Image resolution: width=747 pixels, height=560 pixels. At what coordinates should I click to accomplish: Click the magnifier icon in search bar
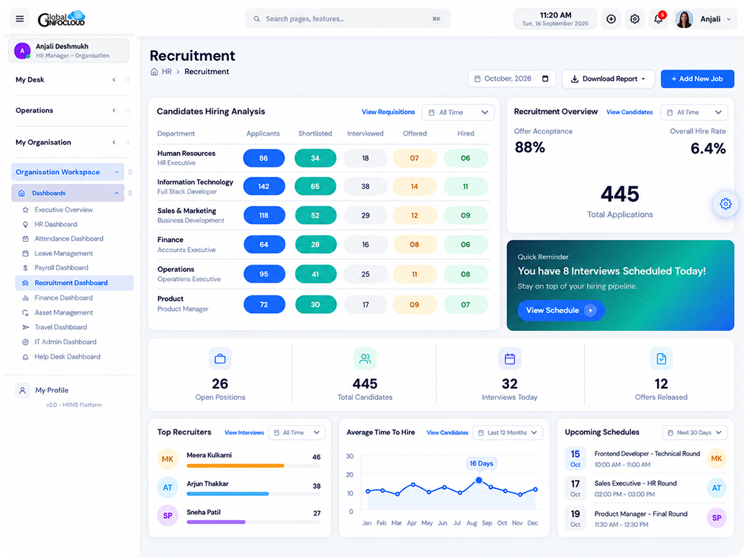[256, 19]
